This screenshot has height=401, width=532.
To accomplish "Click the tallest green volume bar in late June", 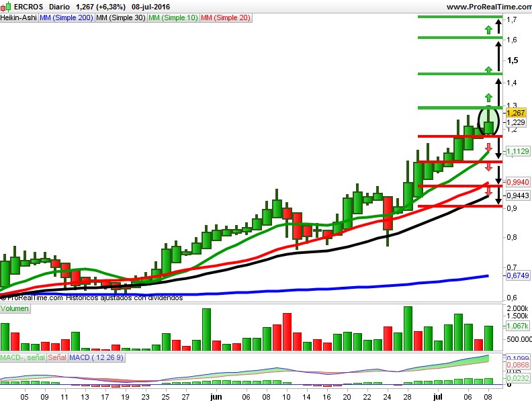I will [x=408, y=328].
